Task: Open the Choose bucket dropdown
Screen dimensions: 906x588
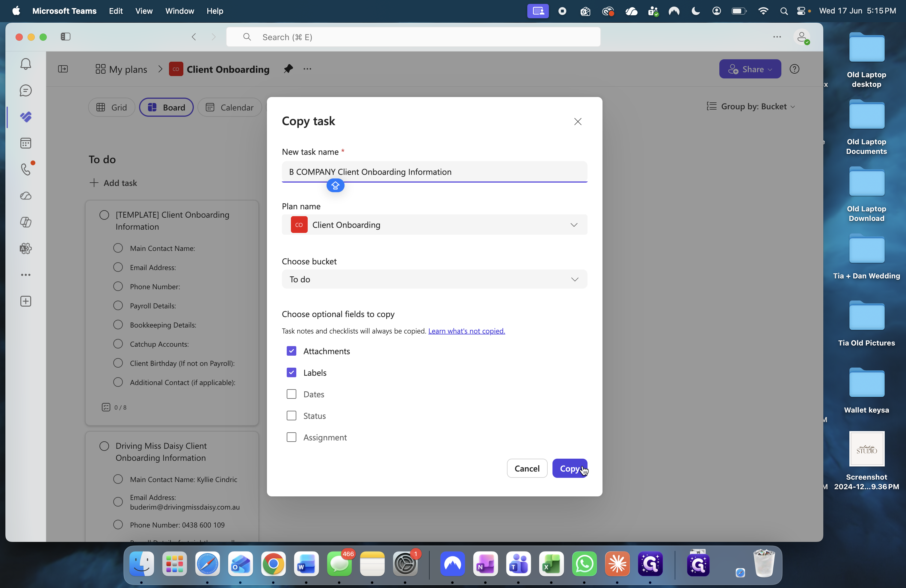Action: (434, 279)
